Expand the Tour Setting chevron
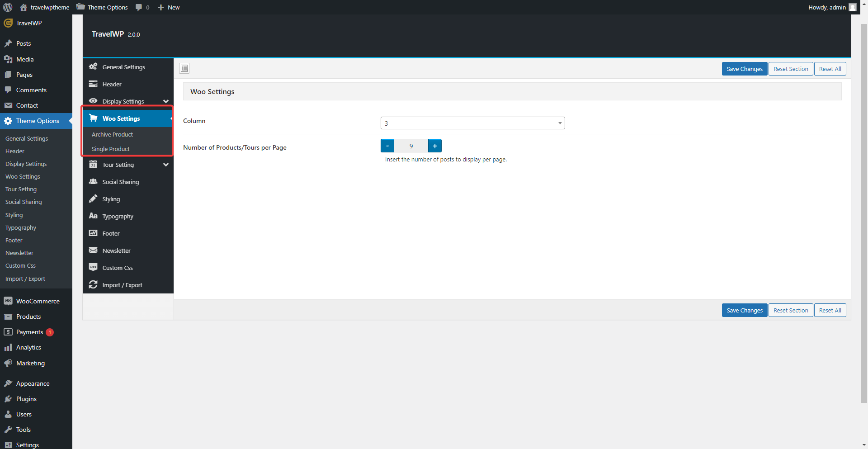The image size is (868, 449). click(166, 165)
